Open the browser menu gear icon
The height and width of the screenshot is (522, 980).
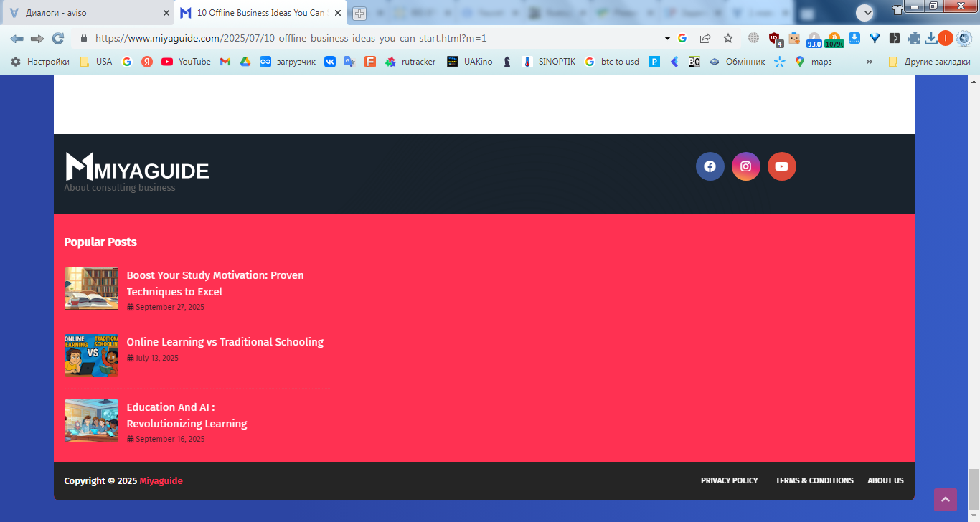pyautogui.click(x=963, y=38)
